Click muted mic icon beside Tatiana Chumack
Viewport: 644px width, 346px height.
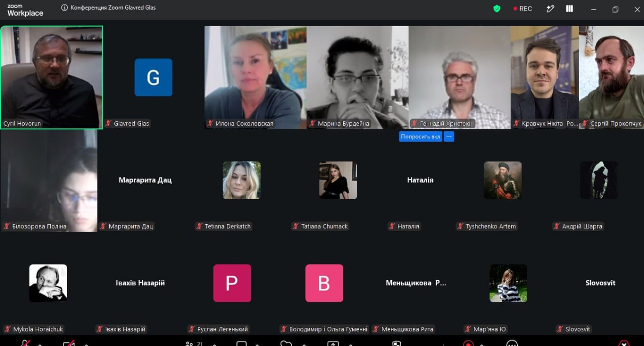296,226
